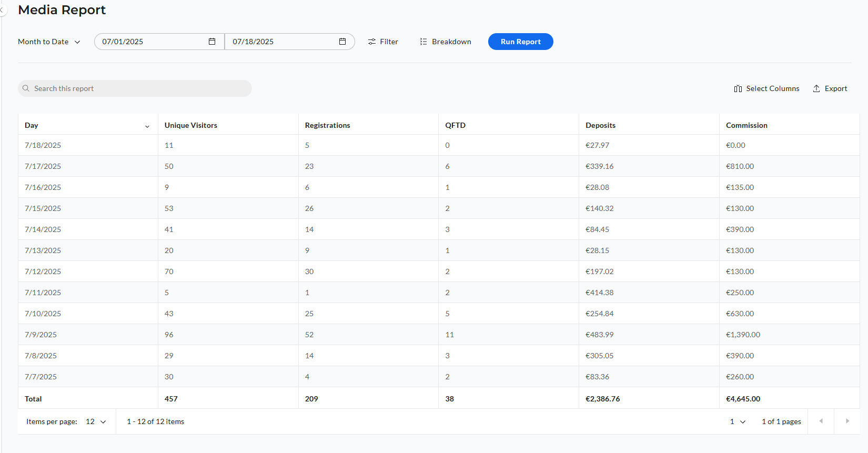Run the report
868x453 pixels.
pyautogui.click(x=520, y=42)
